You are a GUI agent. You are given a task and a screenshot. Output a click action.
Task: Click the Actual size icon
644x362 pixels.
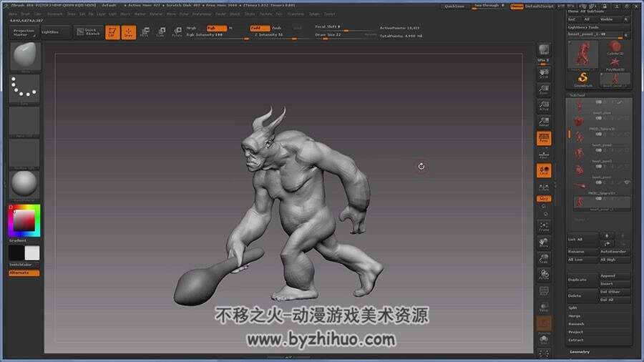click(544, 106)
